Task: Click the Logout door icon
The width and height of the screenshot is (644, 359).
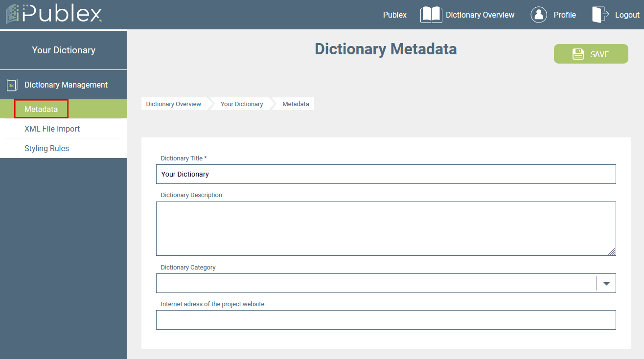Action: (599, 15)
